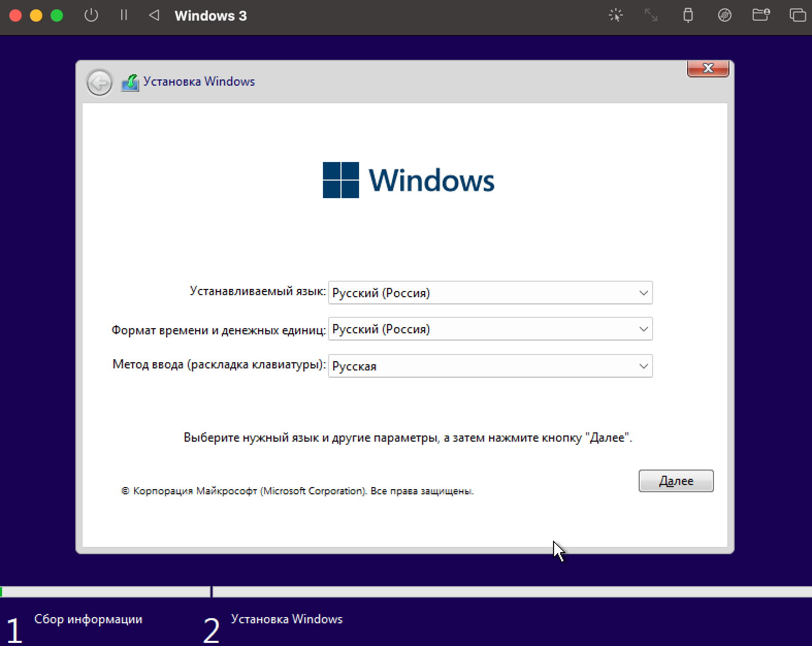Viewport: 812px width, 646px height.
Task: Click the macOS green fullscreen button
Action: [x=57, y=15]
